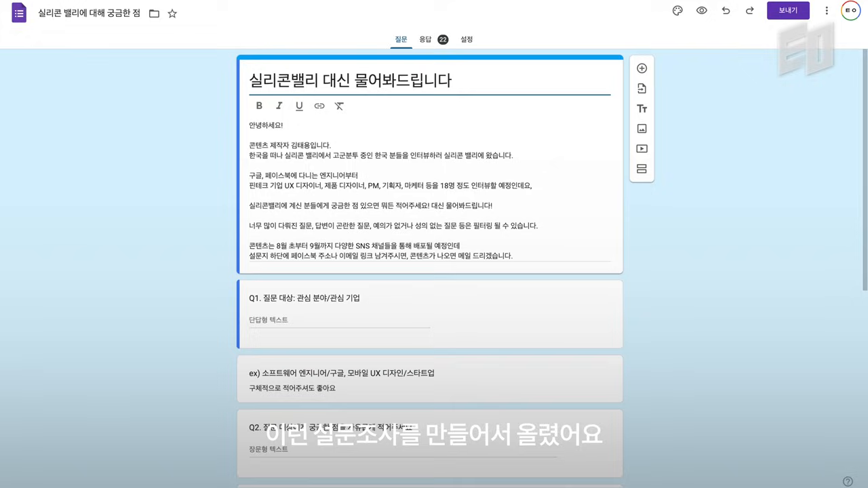
Task: Click the 구체적으로 적어주셔도 좋아요 text
Action: pyautogui.click(x=292, y=388)
